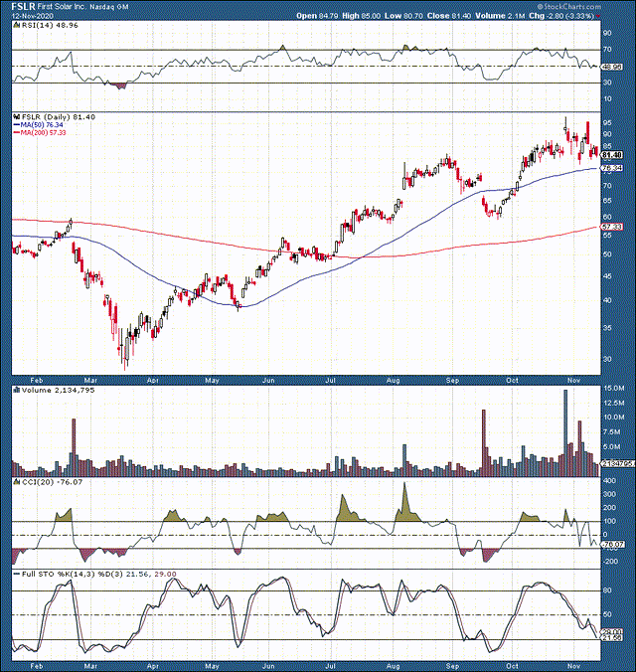Click the 21.56 stochastic %K axis tag
Image resolution: width=636 pixels, height=672 pixels.
pyautogui.click(x=612, y=638)
